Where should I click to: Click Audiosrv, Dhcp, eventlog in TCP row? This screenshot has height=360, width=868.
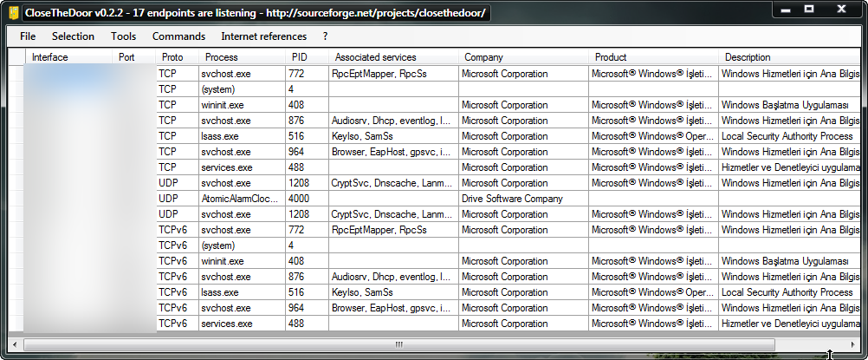pos(393,121)
